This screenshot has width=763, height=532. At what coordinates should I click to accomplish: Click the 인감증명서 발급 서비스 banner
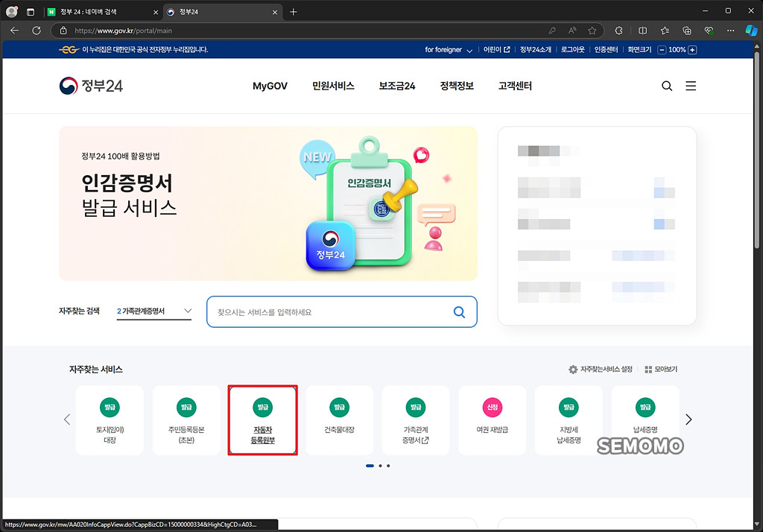268,203
